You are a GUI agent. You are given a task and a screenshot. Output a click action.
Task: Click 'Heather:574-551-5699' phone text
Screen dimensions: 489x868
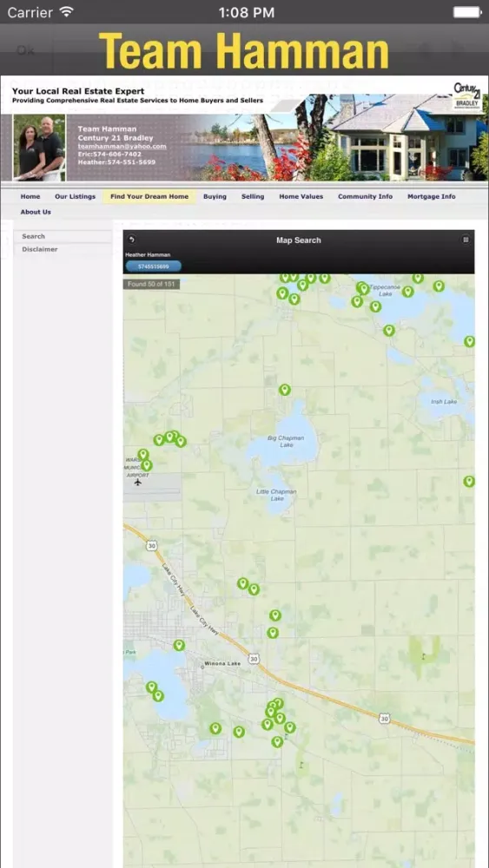(x=117, y=162)
